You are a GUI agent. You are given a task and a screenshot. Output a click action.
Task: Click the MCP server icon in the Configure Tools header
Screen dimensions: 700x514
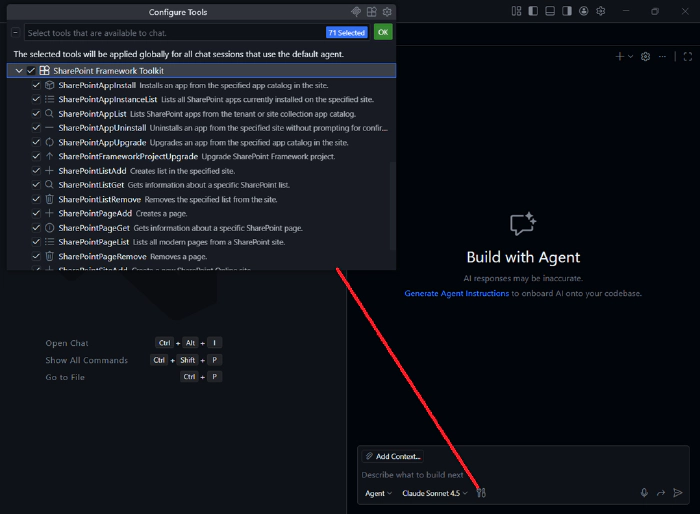pos(356,12)
